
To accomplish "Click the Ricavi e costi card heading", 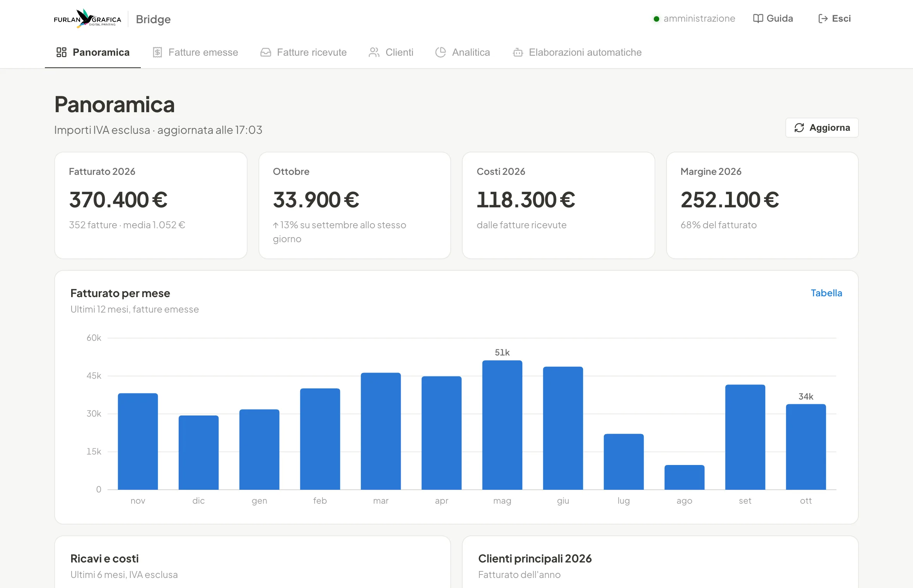I will [104, 559].
